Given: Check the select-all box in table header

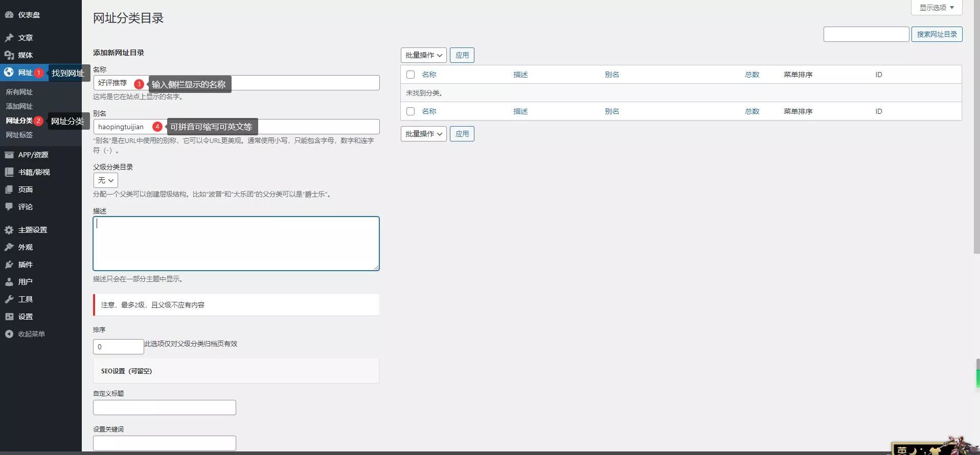Looking at the screenshot, I should [x=410, y=75].
